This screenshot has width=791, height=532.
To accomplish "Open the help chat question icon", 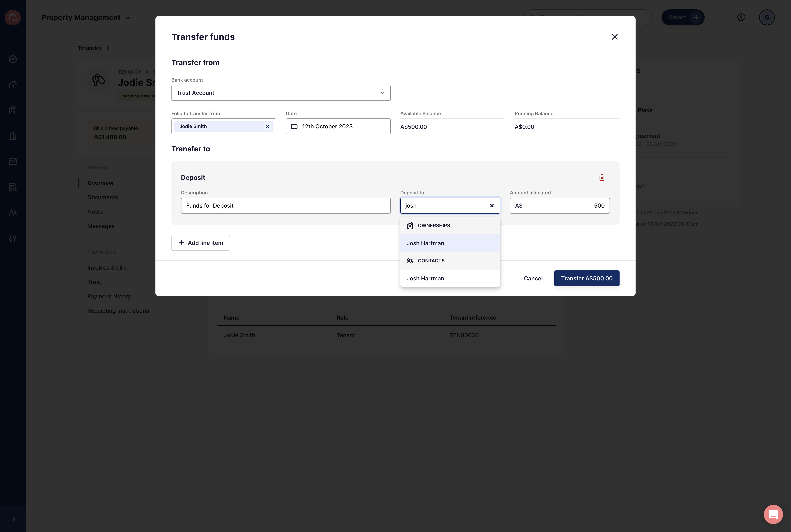I will click(741, 17).
